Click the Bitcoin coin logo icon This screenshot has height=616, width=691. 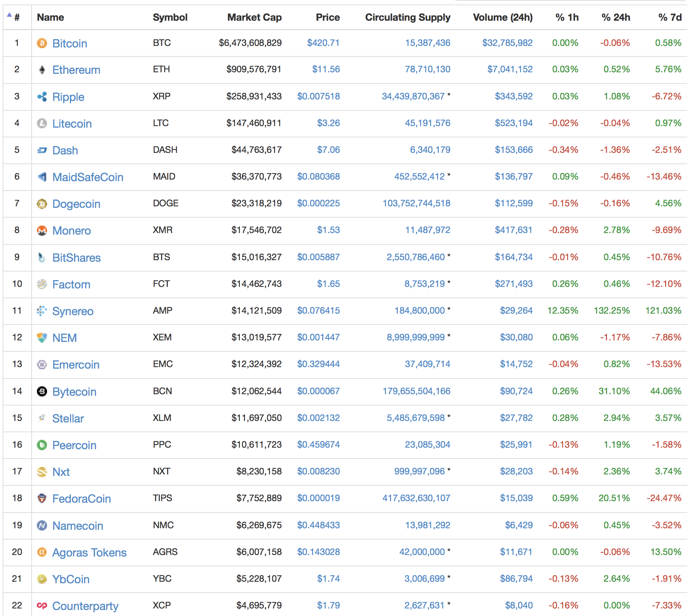[x=42, y=43]
